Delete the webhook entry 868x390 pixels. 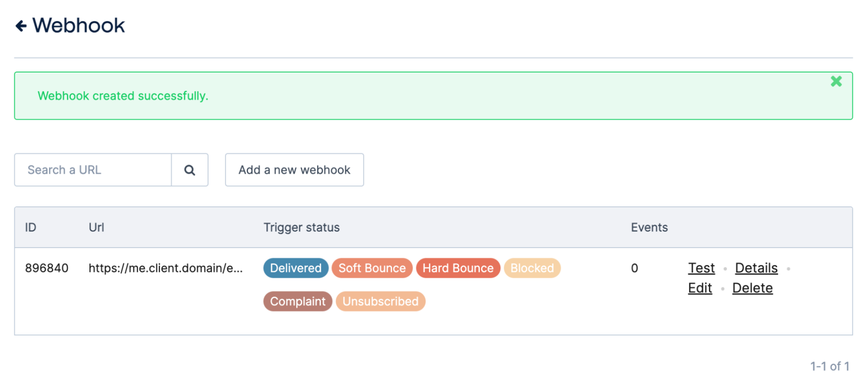pos(752,288)
